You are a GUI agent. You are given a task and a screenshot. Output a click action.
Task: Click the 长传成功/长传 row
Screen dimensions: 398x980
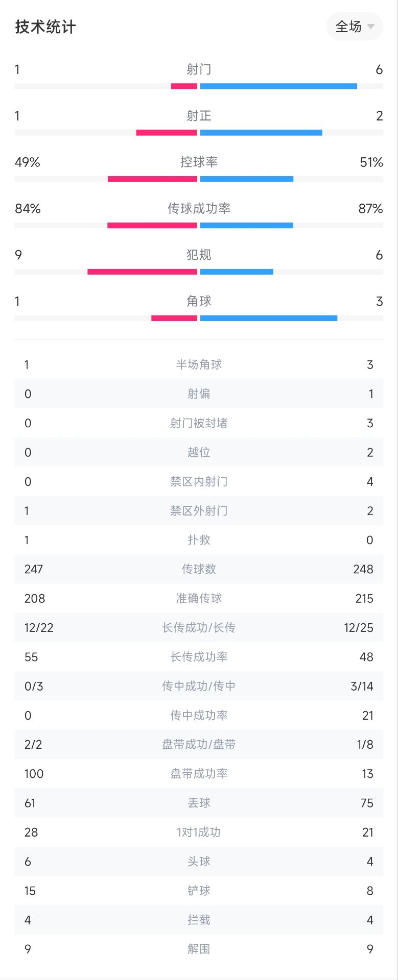199,628
